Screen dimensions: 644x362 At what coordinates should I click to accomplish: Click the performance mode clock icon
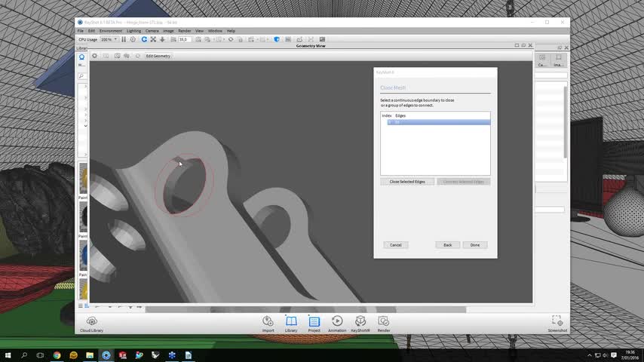(133, 39)
